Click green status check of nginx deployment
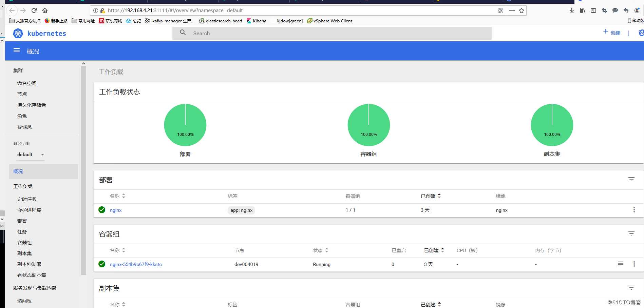Image resolution: width=644 pixels, height=308 pixels. 102,210
